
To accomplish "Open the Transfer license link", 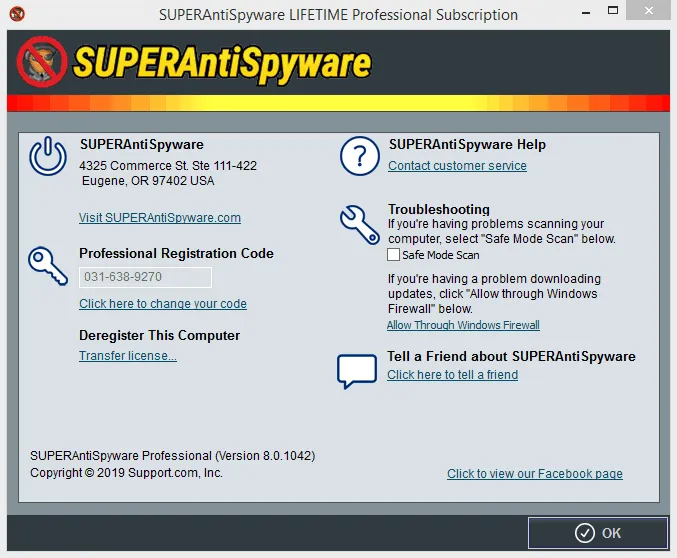I will pyautogui.click(x=128, y=355).
